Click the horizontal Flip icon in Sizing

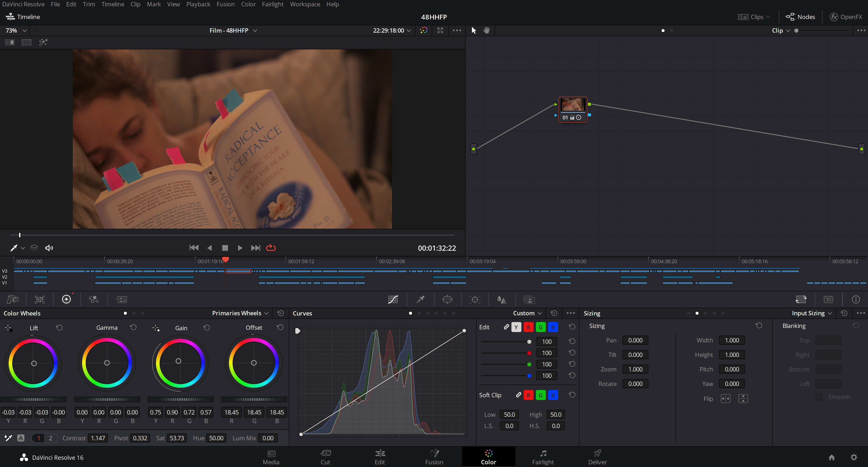click(725, 399)
